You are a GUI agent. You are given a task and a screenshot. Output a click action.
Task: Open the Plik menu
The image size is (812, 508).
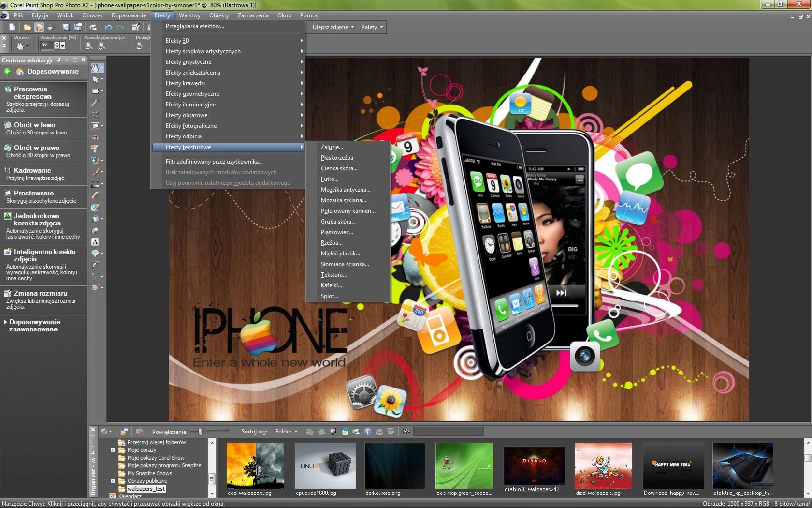click(x=18, y=15)
